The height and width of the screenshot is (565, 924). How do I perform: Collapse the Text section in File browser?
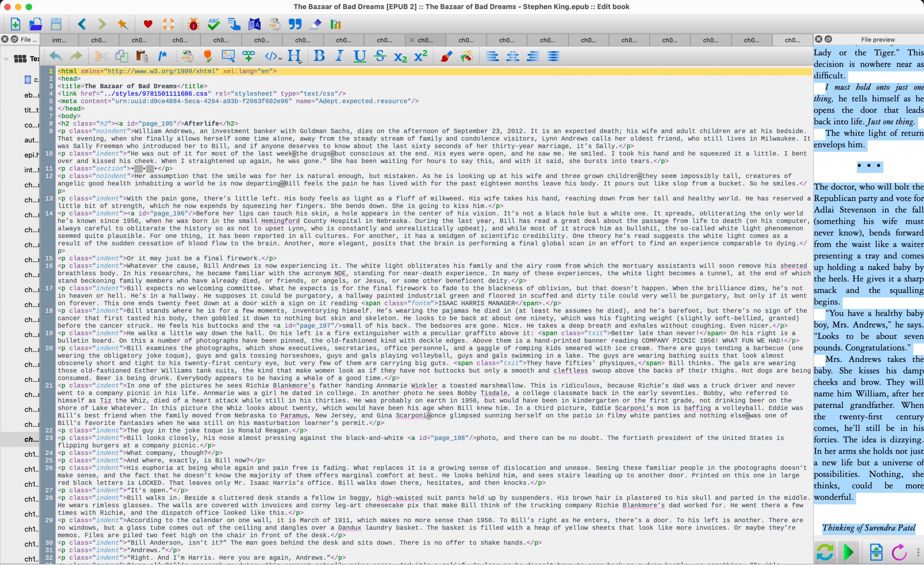pos(6,58)
